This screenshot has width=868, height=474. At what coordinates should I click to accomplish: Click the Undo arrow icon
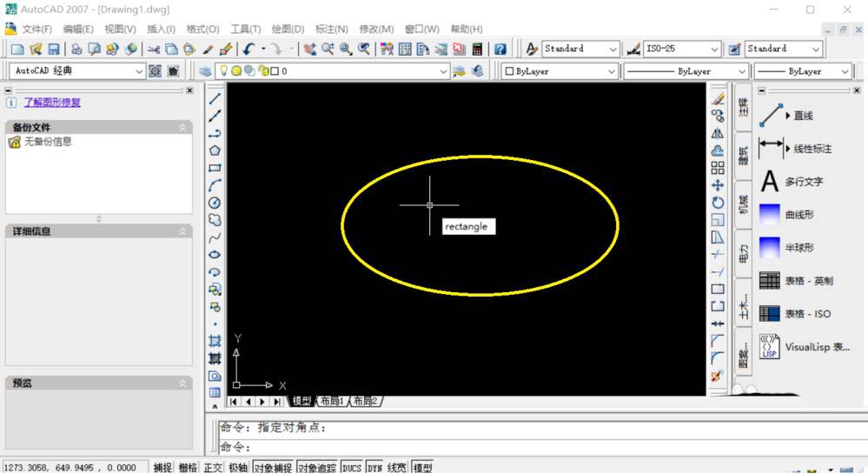250,50
